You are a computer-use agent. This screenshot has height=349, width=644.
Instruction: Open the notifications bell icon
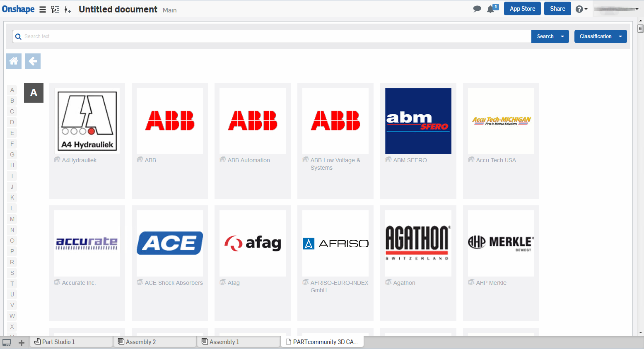(x=492, y=9)
